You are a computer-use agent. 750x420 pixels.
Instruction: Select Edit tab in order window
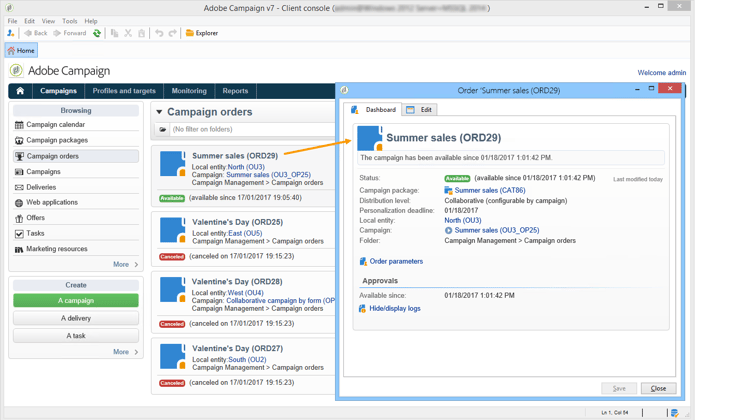click(419, 110)
